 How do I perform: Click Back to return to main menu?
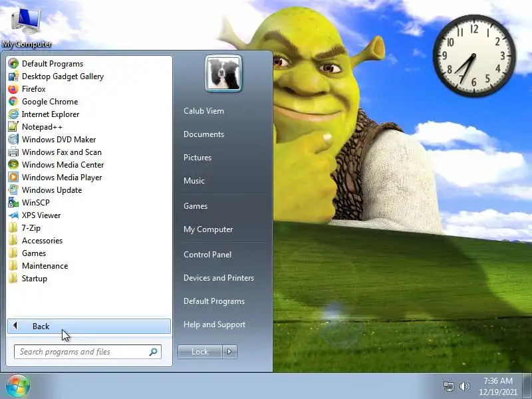coord(89,326)
